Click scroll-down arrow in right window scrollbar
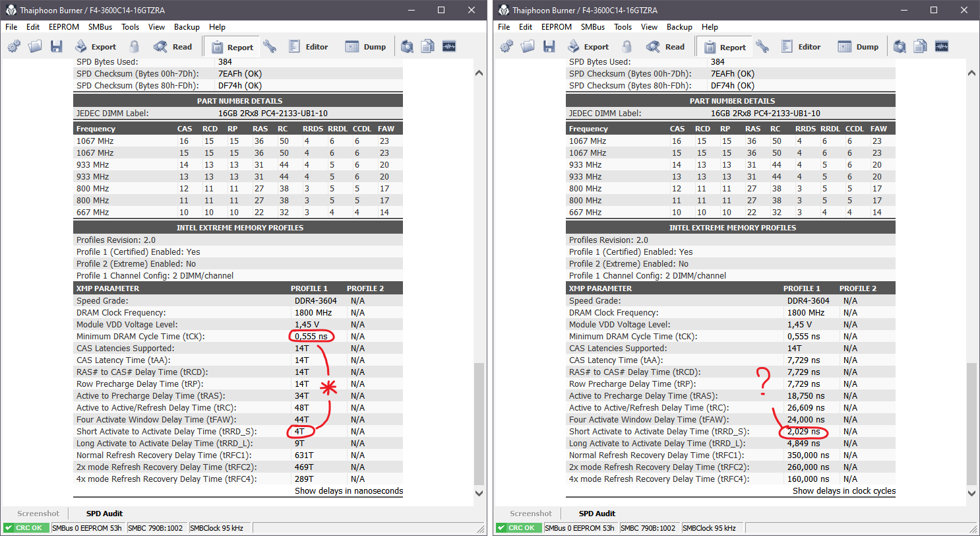Image resolution: width=980 pixels, height=536 pixels. [x=971, y=492]
